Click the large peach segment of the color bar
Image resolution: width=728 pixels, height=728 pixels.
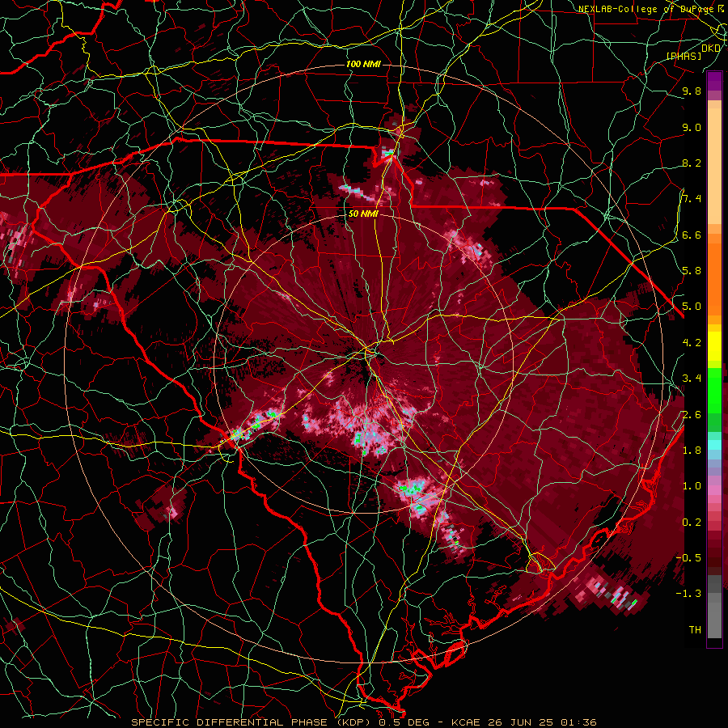point(714,167)
